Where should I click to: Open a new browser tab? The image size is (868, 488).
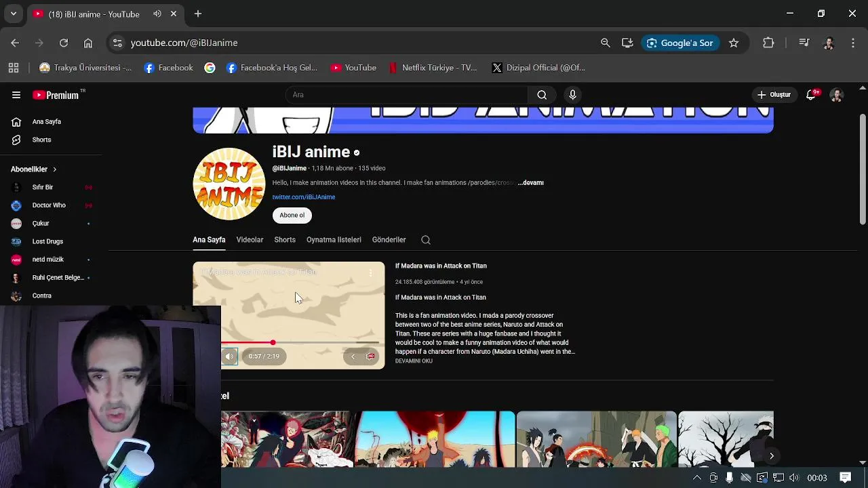pyautogui.click(x=198, y=14)
